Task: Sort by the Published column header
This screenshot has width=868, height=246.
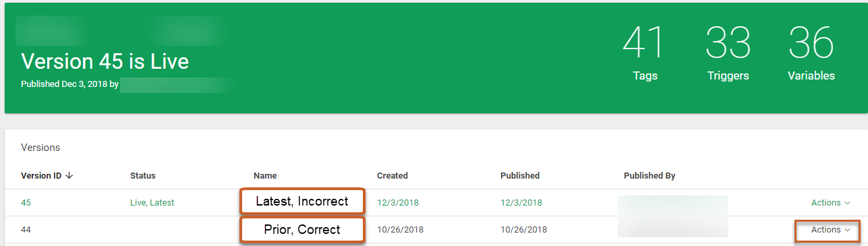Action: coord(520,176)
